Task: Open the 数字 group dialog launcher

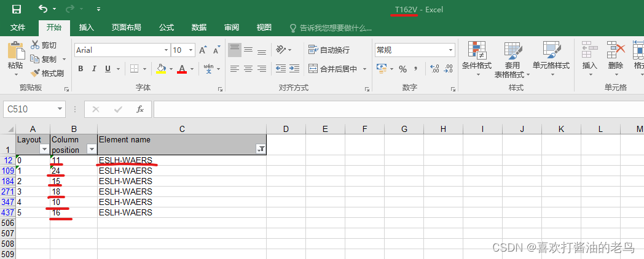Action: pos(453,88)
